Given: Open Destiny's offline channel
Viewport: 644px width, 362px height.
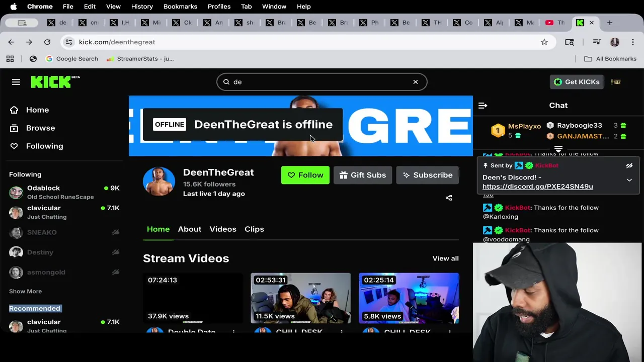Looking at the screenshot, I should [64, 252].
